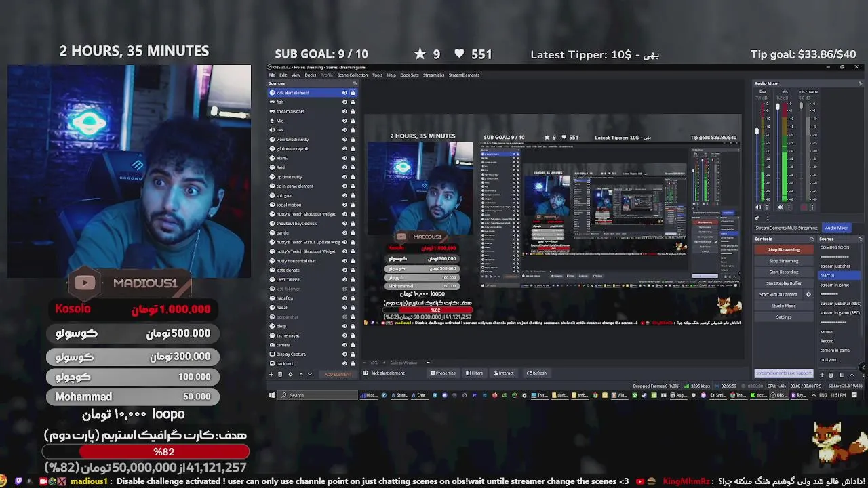
Task: Remove the selected source with the trash icon
Action: [281, 374]
